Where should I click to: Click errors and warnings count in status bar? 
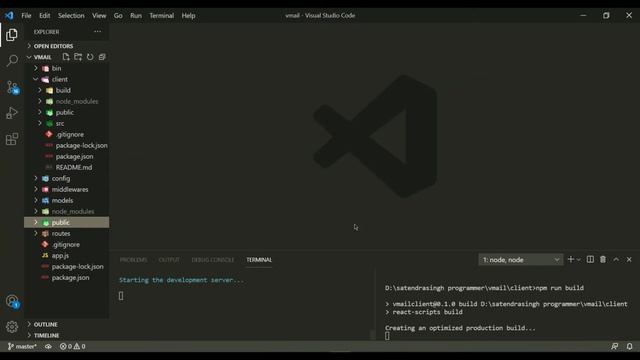click(72, 346)
